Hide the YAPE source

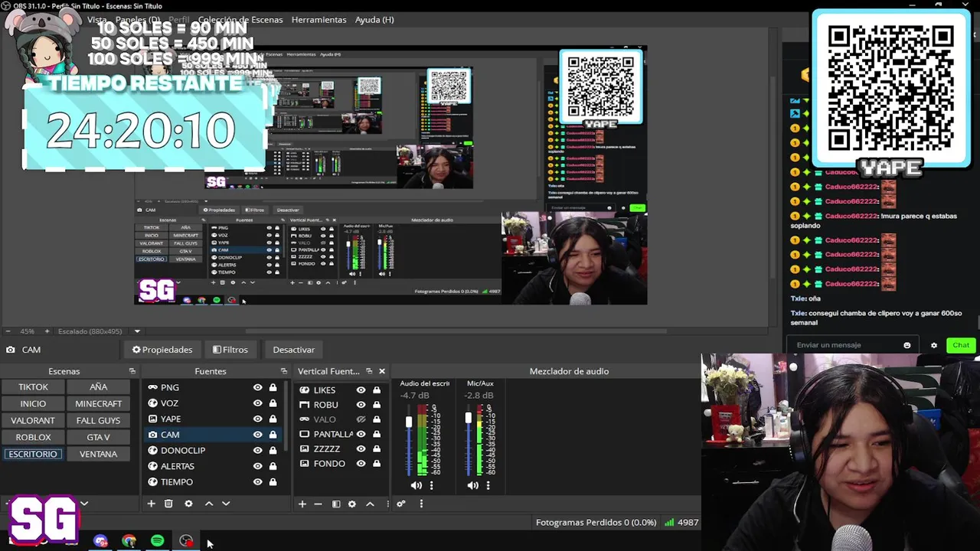[258, 419]
